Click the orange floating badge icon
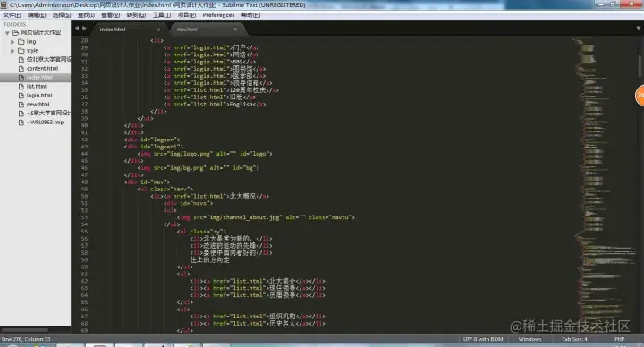 pos(640,96)
